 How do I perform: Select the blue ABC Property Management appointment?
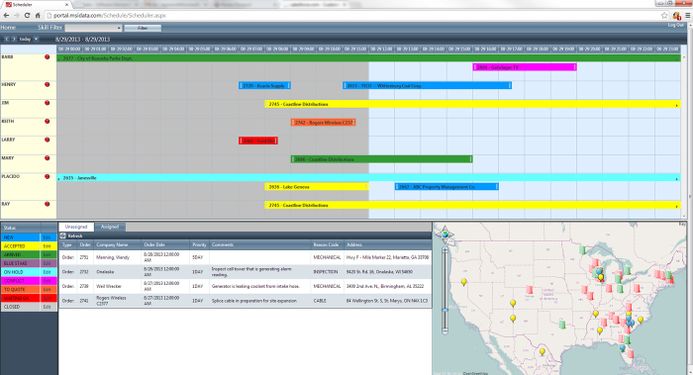tap(446, 187)
